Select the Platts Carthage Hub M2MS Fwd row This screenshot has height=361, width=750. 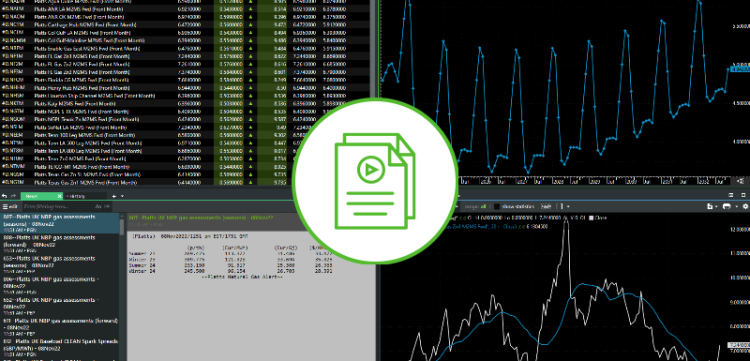coord(184,24)
